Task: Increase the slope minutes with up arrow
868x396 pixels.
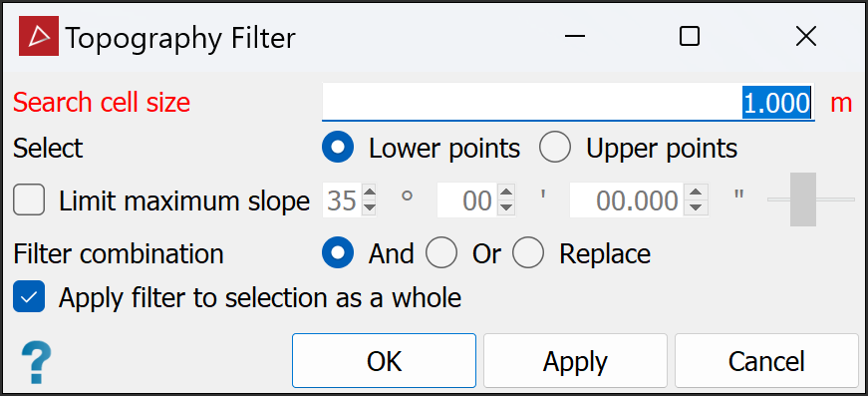Action: coord(506,194)
